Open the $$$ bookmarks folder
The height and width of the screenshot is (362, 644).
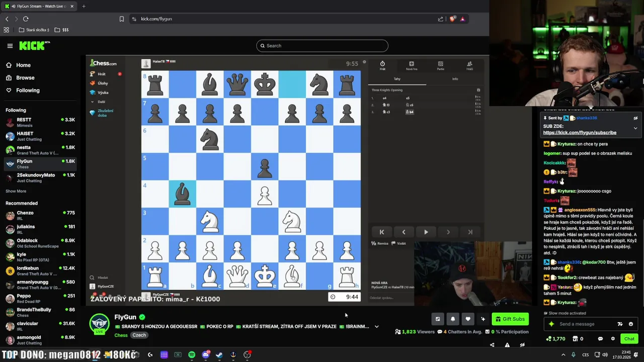(61, 30)
